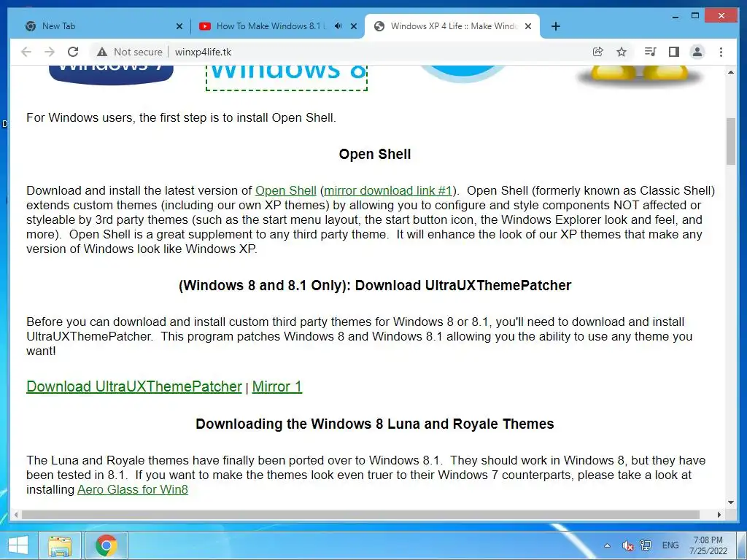
Task: Open mirror download link #1
Action: pyautogui.click(x=388, y=190)
